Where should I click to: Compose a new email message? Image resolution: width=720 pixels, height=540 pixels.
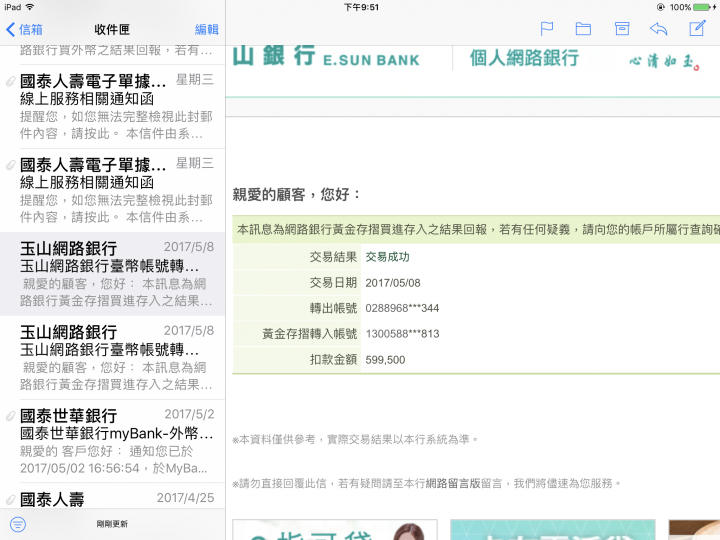point(698,28)
